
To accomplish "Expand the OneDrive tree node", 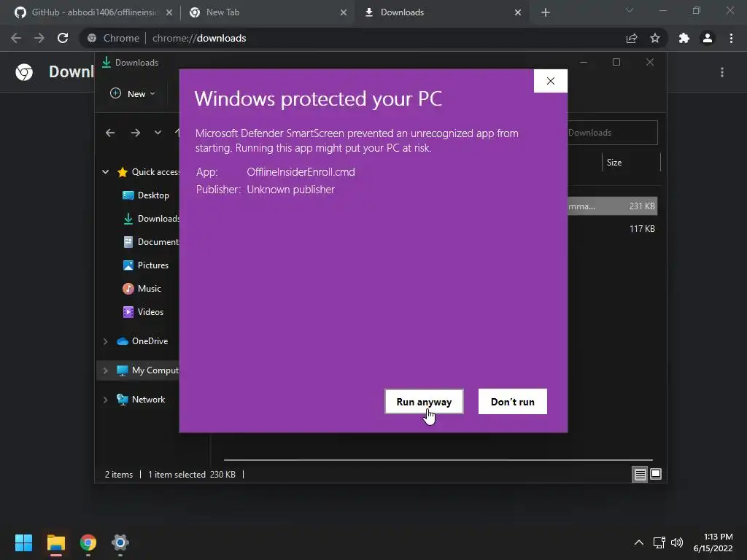I will [105, 341].
